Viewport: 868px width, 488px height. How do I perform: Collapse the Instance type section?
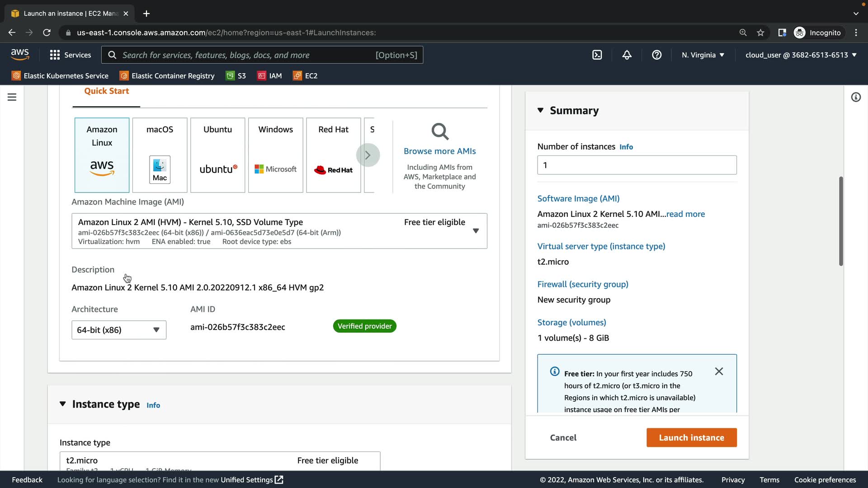tap(63, 404)
